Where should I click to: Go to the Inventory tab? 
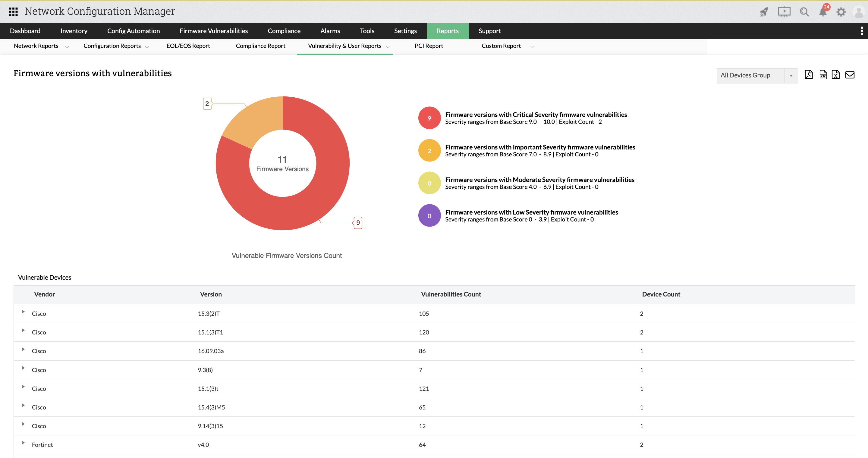click(74, 31)
